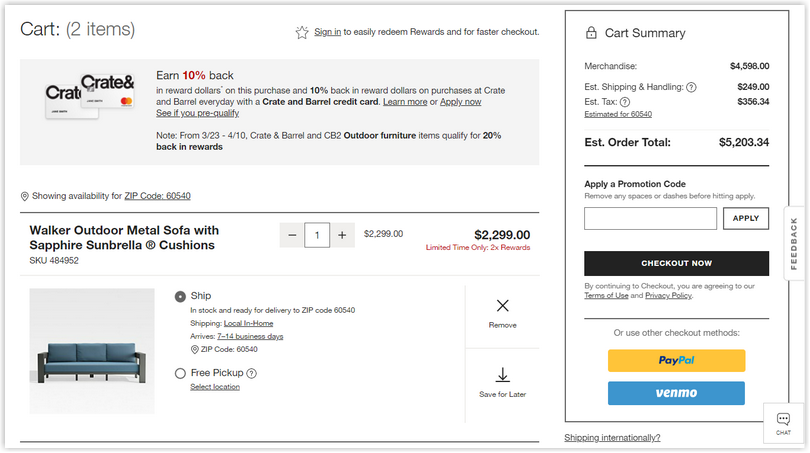
Task: Open the Est. Shipping & Handling help icon
Action: tap(691, 87)
